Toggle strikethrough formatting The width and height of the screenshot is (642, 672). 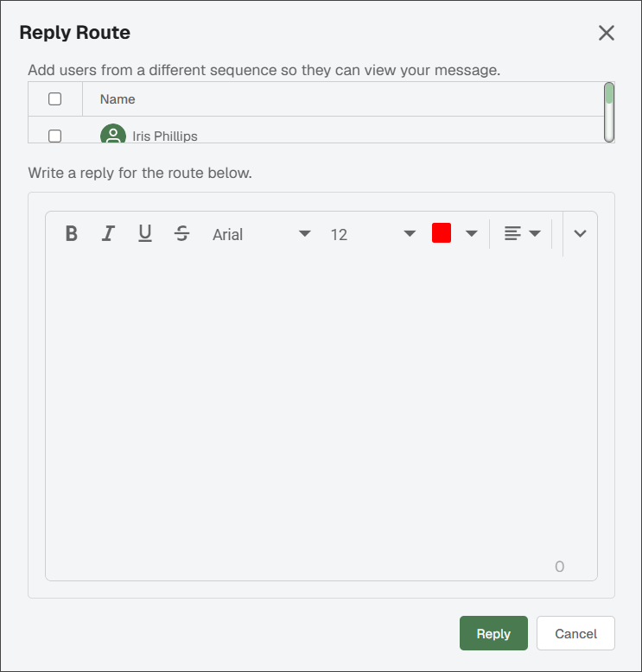(x=181, y=233)
